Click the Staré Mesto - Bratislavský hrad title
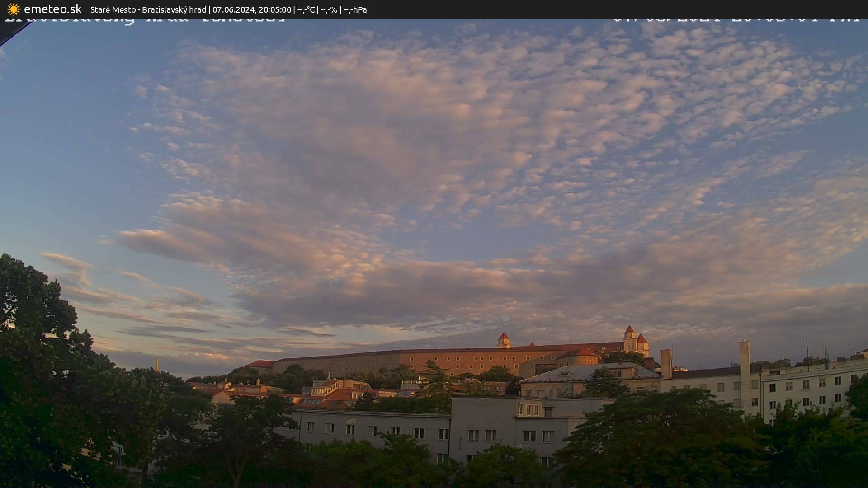 [148, 9]
